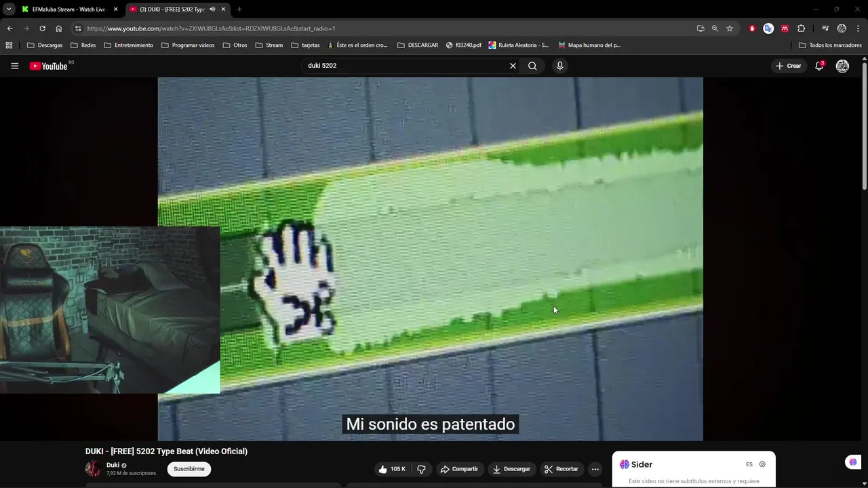Go to YouTube home via logo
Screen dimensions: 868x488
[x=49, y=66]
